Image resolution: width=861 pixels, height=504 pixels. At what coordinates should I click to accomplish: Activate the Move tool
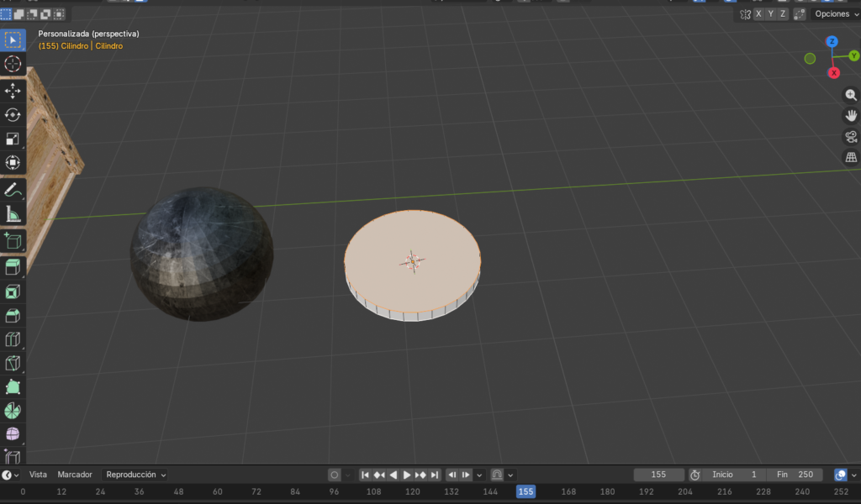[13, 90]
